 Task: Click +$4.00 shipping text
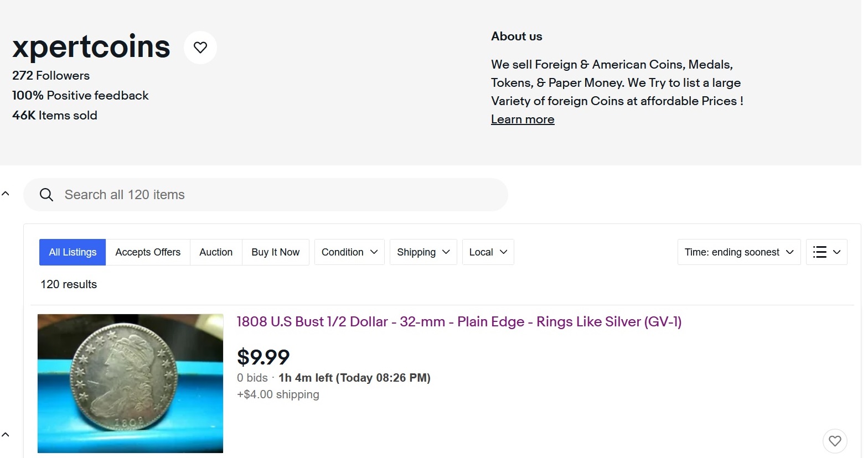tap(278, 394)
